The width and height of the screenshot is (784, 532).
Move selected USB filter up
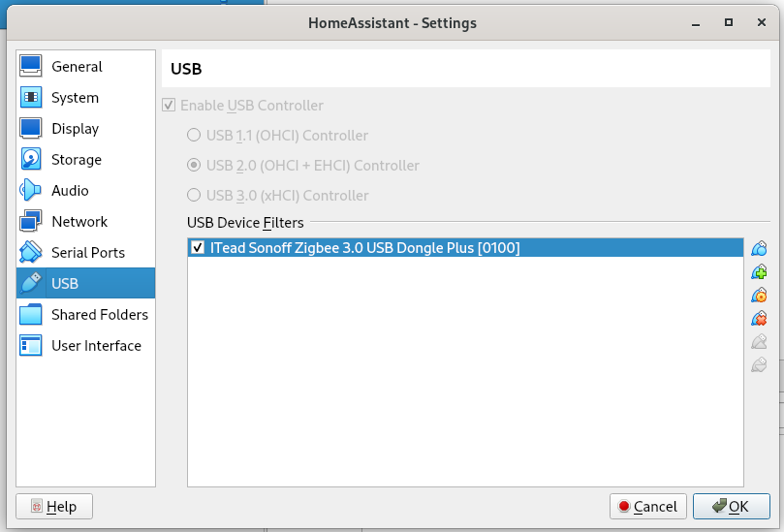pos(760,341)
